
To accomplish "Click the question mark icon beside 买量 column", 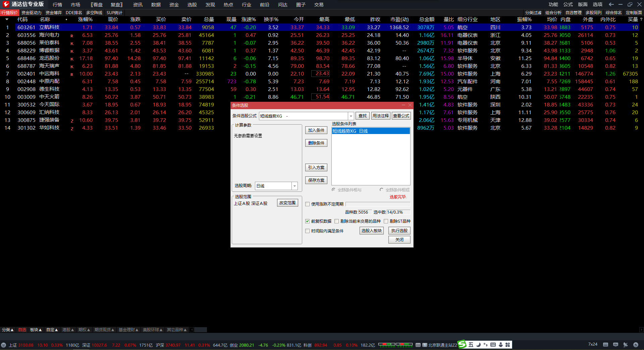I will pyautogui.click(x=641, y=19).
